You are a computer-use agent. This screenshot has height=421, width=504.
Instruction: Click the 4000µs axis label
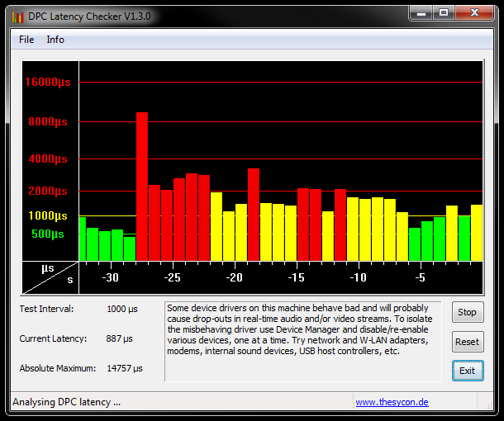point(48,158)
